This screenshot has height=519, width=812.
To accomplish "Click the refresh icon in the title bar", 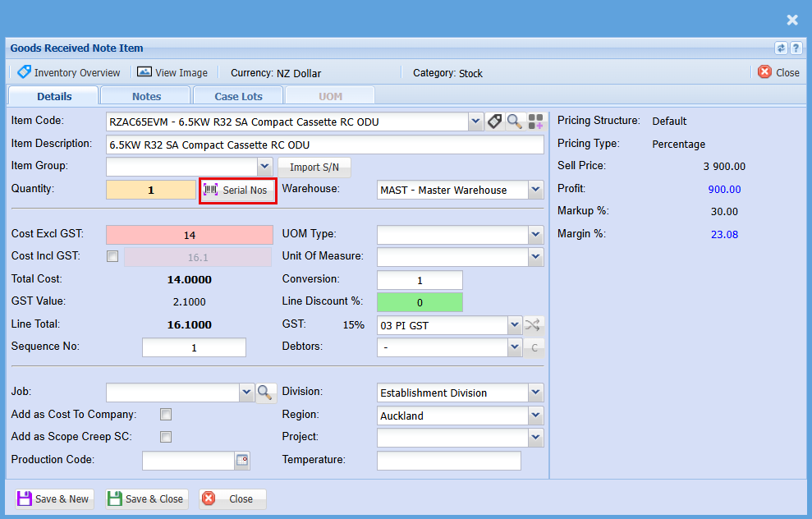I will [781, 48].
